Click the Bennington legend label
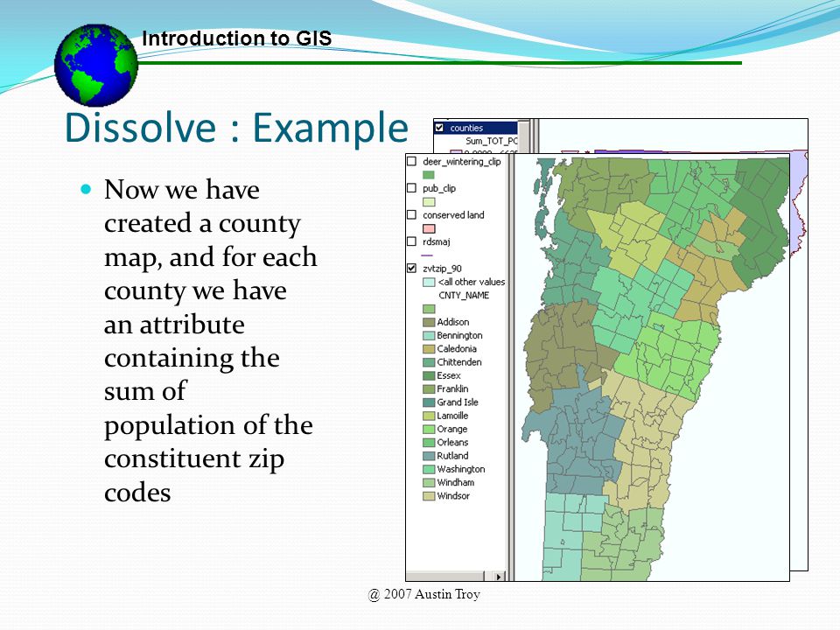 tap(459, 335)
